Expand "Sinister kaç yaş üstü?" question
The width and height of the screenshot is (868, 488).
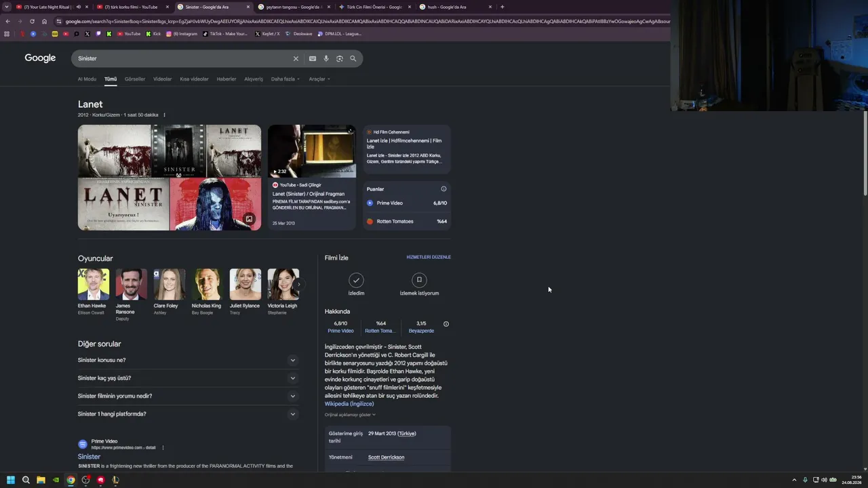coord(188,378)
